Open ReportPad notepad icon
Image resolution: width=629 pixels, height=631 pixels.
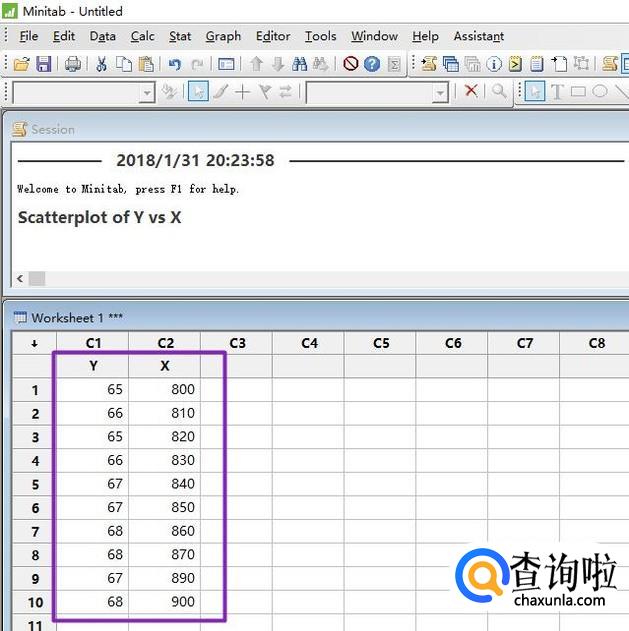coord(536,64)
